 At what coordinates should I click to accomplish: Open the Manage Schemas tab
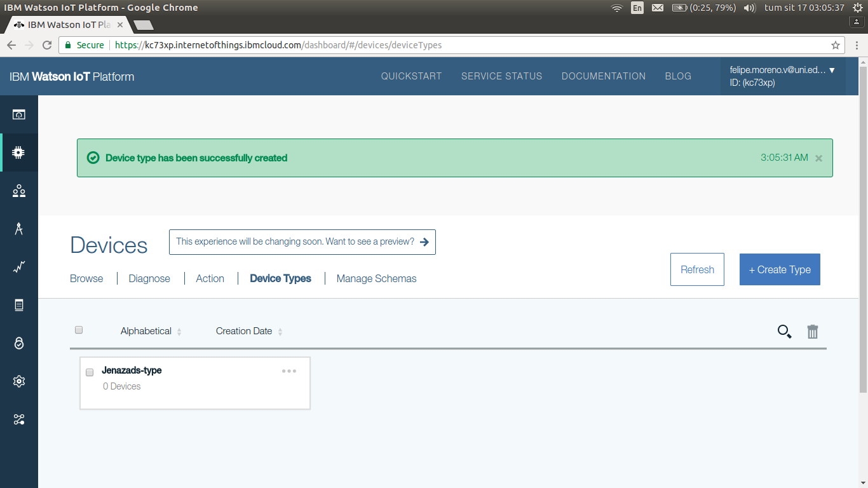tap(377, 278)
